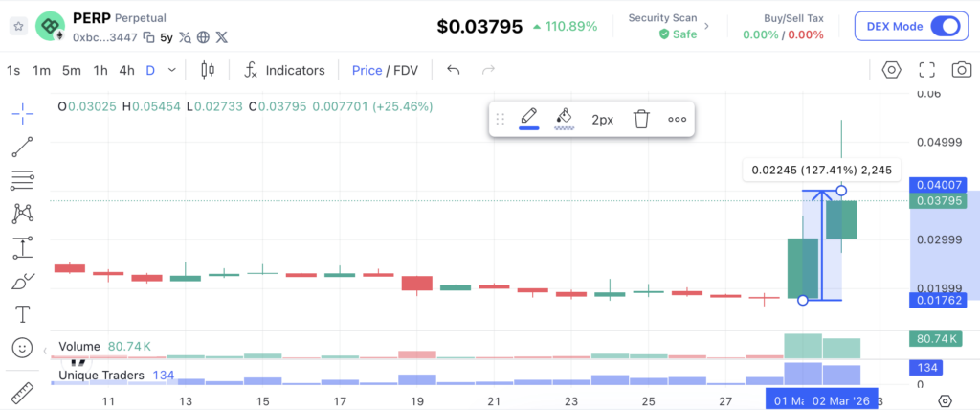980x410 pixels.
Task: Select the XABCD pattern tool
Action: [23, 214]
